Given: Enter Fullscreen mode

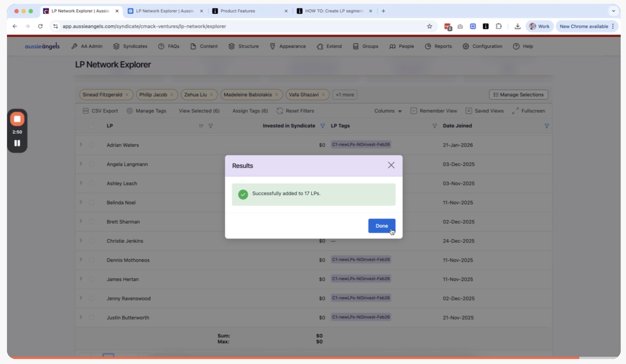Looking at the screenshot, I should click(528, 111).
